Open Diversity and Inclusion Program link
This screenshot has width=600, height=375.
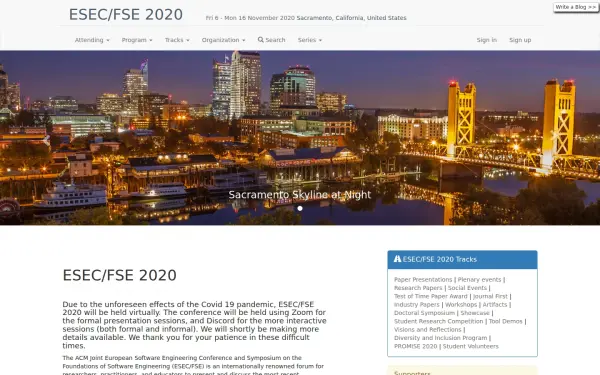pyautogui.click(x=440, y=338)
